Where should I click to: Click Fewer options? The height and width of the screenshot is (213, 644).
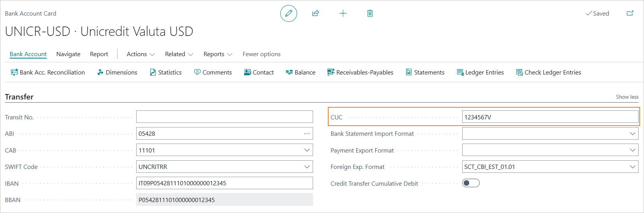(x=262, y=54)
